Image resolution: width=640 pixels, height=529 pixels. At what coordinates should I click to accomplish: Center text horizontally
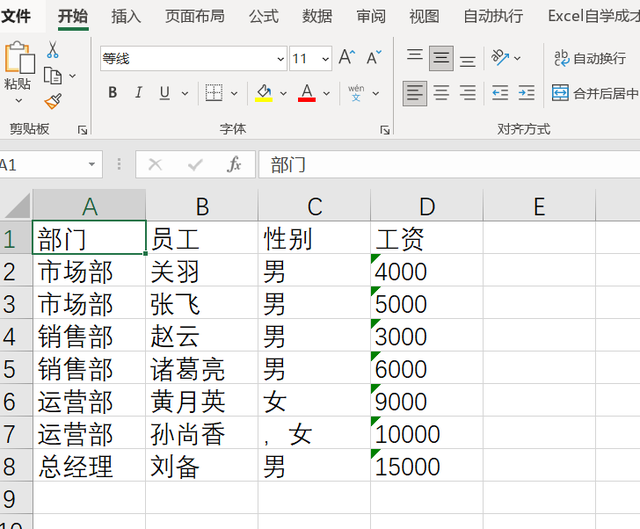click(441, 93)
